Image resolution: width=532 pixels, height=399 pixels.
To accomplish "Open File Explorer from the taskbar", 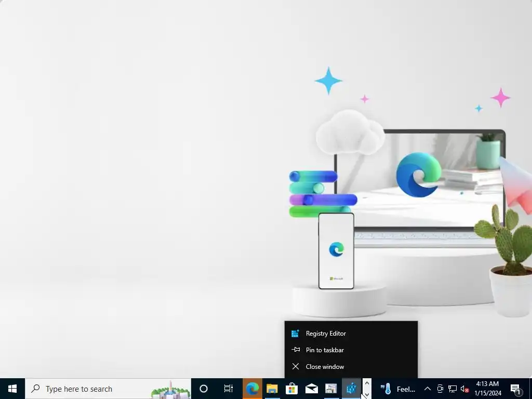I will 272,389.
